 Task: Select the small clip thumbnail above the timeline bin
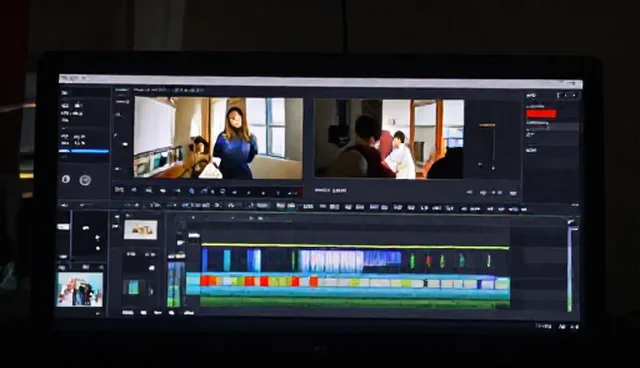[x=141, y=230]
